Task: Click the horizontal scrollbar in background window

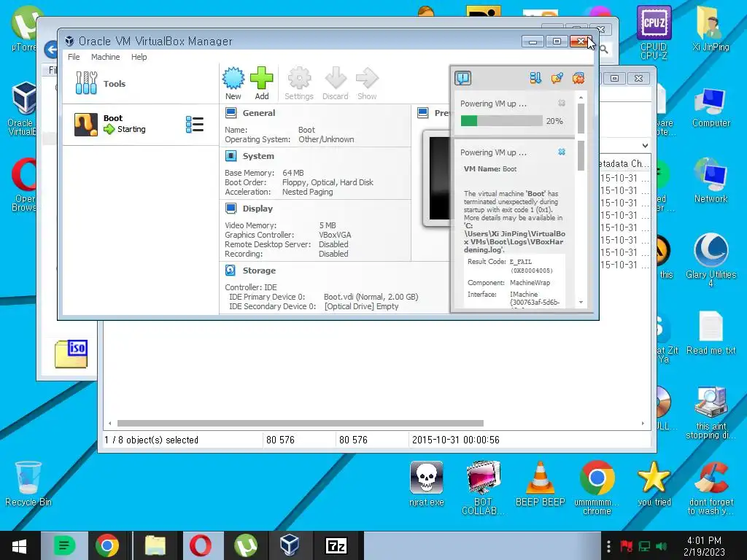Action: click(x=300, y=424)
